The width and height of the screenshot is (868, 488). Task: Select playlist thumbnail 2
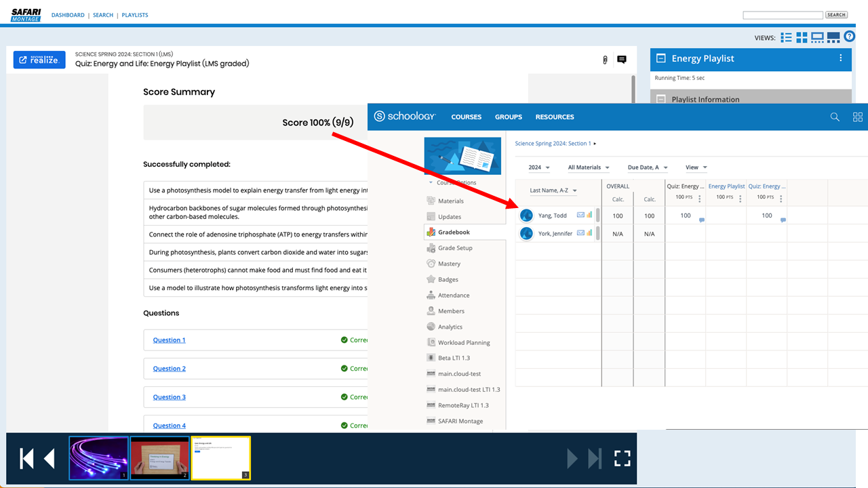[159, 458]
